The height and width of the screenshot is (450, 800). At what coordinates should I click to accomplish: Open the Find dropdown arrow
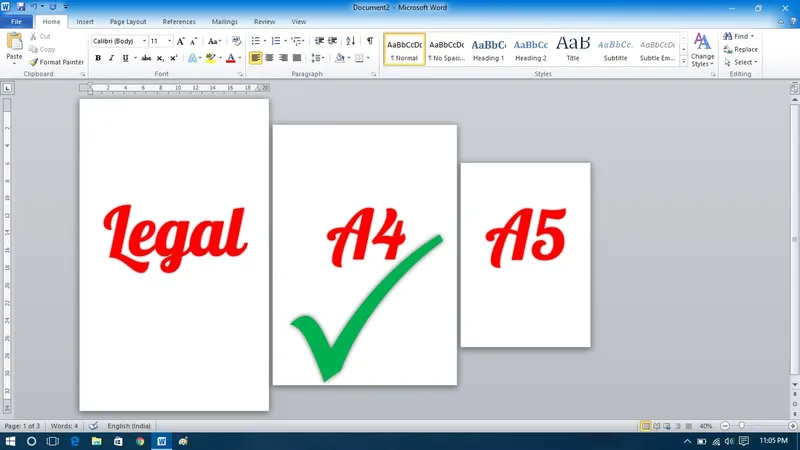(x=752, y=36)
